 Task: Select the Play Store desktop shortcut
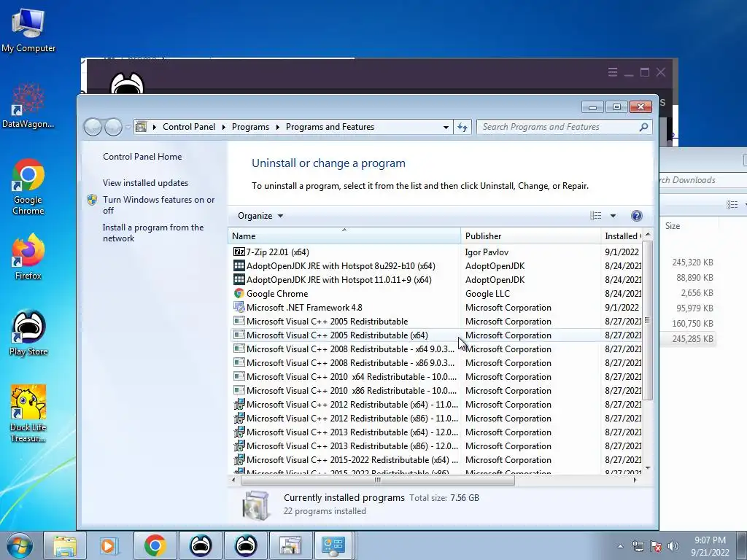pos(28,332)
